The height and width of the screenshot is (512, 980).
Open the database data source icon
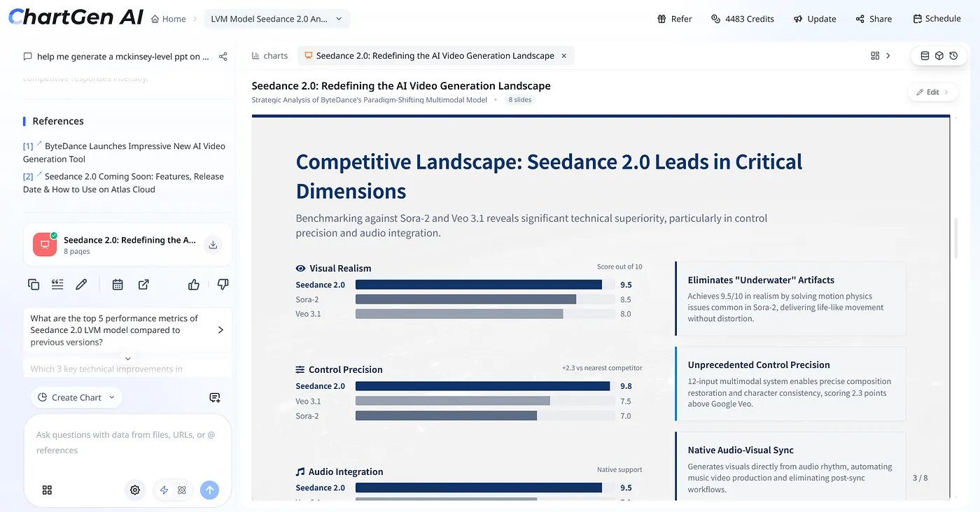(925, 56)
